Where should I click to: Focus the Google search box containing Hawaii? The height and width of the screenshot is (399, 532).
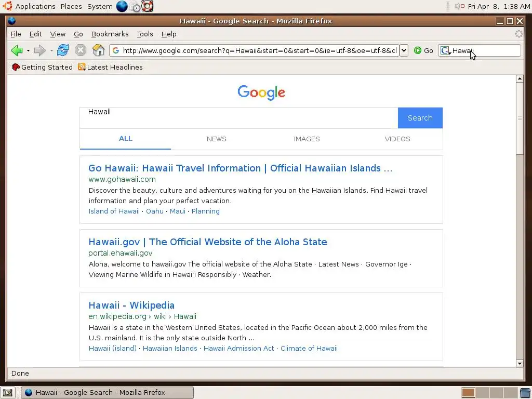click(239, 118)
